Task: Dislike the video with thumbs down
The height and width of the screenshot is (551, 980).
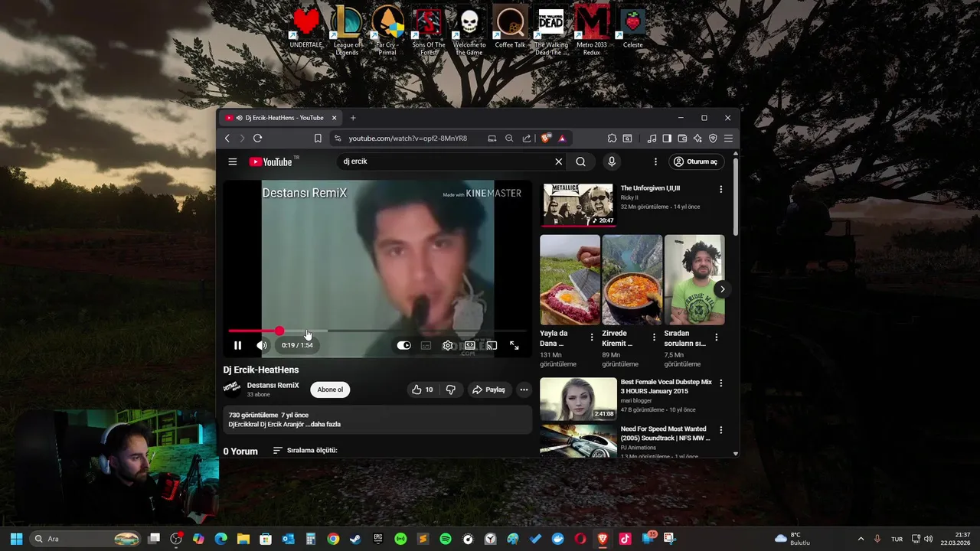Action: [451, 390]
